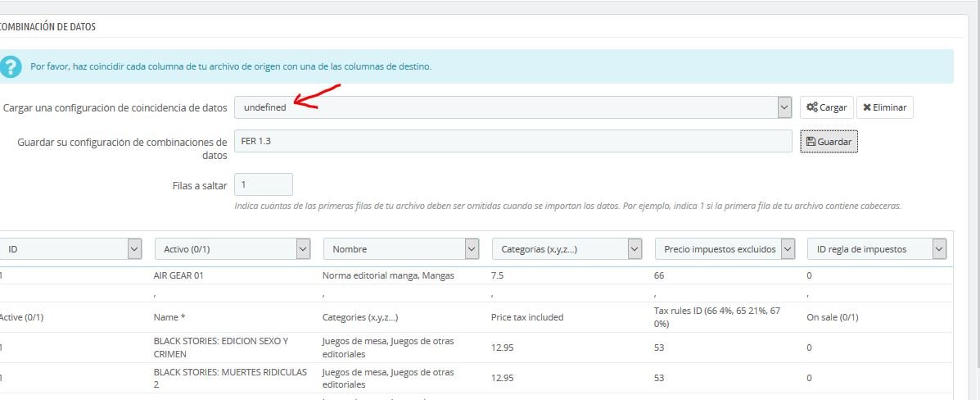Image resolution: width=980 pixels, height=400 pixels.
Task: Click the 'Filas a saltar' label
Action: (x=200, y=185)
